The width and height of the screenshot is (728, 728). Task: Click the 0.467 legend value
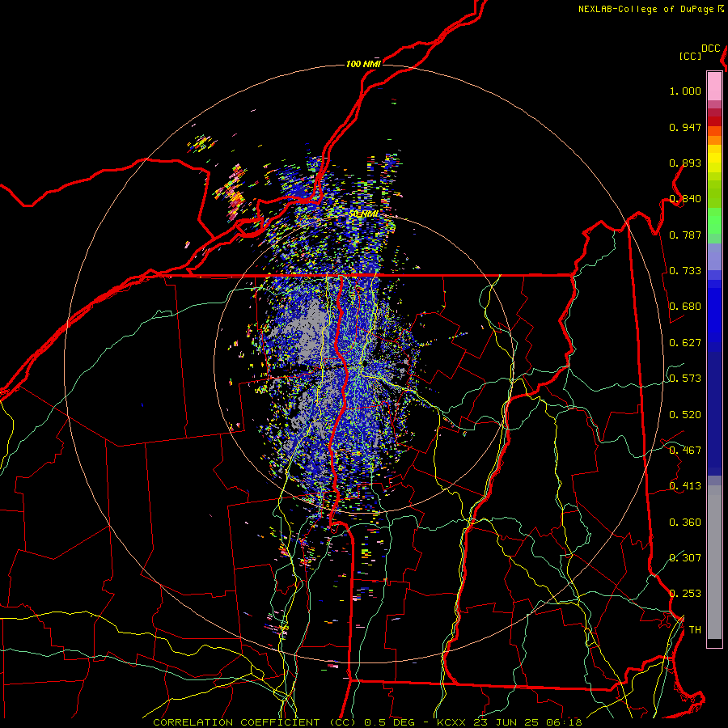click(685, 451)
